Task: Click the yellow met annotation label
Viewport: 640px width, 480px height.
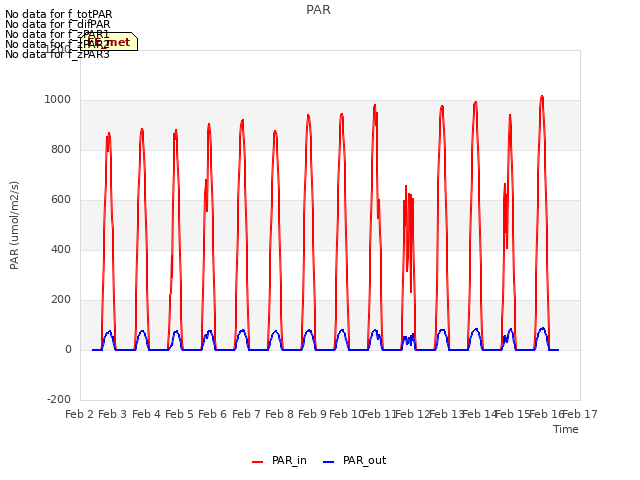Action: (109, 42)
